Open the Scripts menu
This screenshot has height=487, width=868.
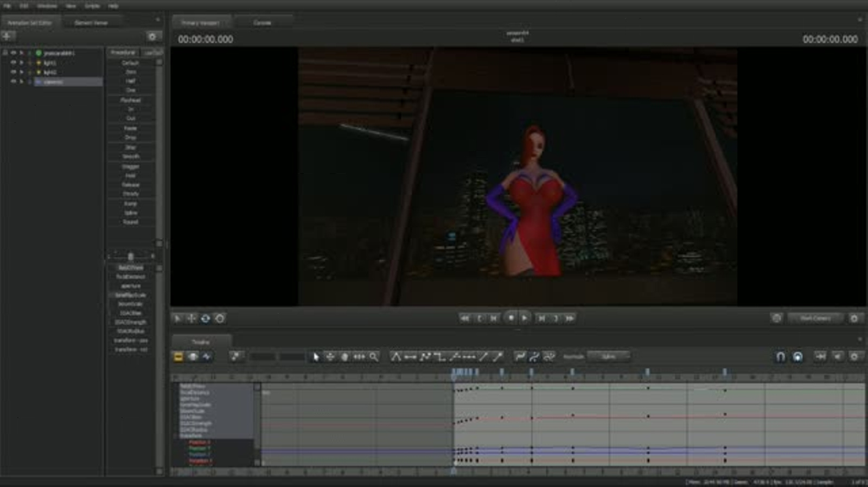[x=92, y=5]
